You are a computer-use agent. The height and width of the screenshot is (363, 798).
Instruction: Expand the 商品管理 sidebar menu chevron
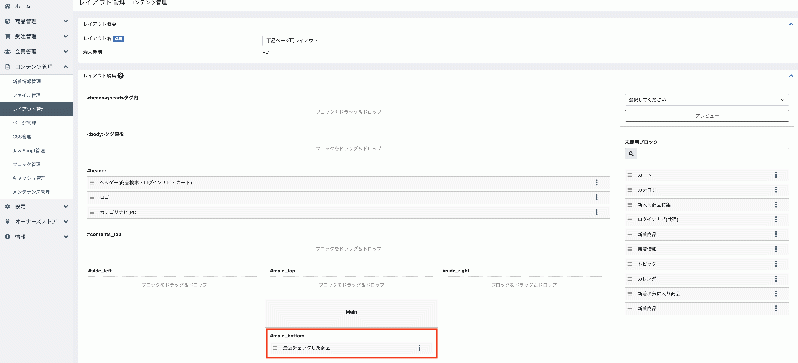tap(66, 22)
